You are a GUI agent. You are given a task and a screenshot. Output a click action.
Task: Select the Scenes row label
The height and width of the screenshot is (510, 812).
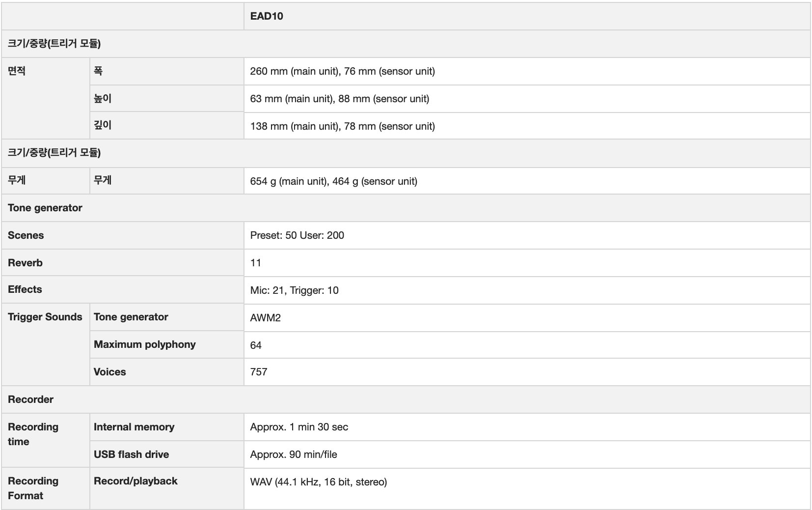pos(26,235)
